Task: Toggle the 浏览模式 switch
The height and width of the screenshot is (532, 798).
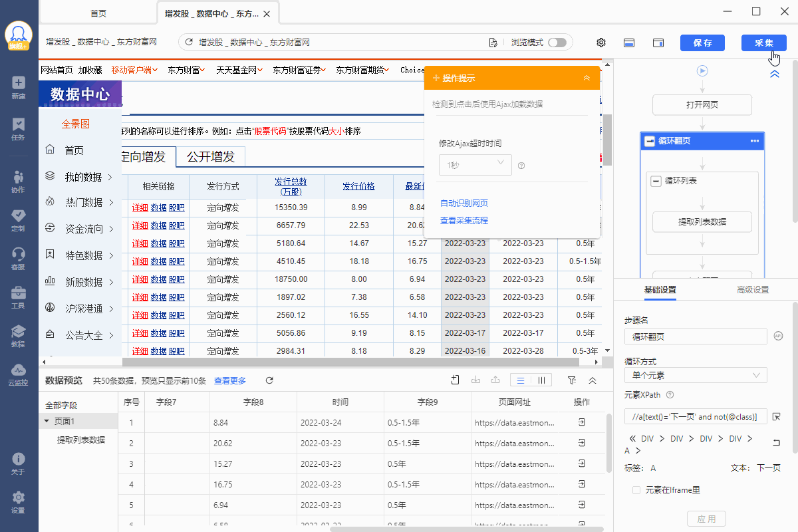Action: (x=557, y=43)
